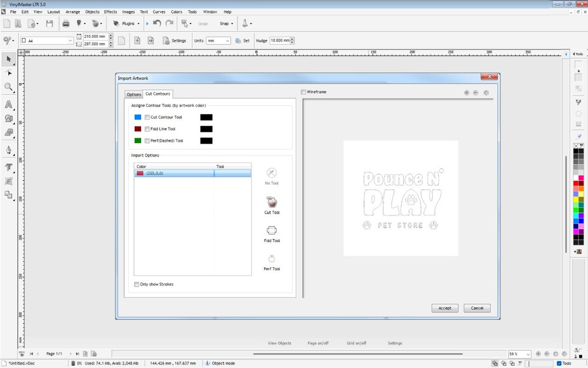The image size is (588, 368).
Task: Open the Units dropdown showing mm
Action: pyautogui.click(x=228, y=40)
